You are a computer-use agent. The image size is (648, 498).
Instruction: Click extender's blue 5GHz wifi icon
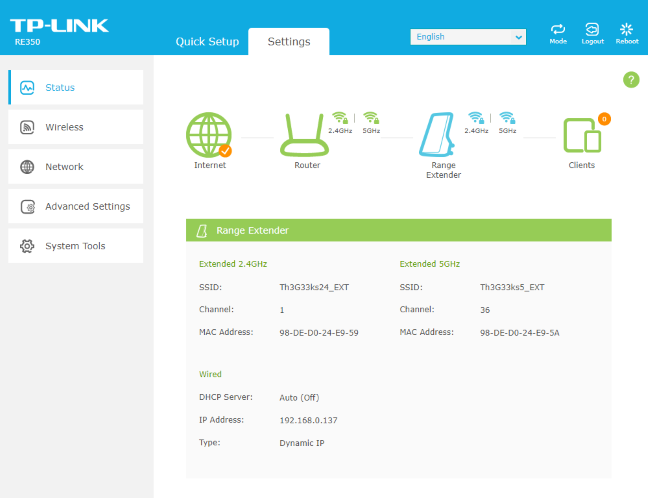(x=507, y=118)
